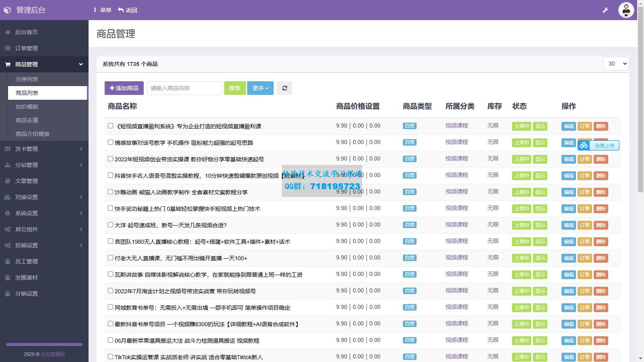Viewport: 644px width, 362px height.
Task: Click 订单 for 沙雕动画 row
Action: click(584, 192)
